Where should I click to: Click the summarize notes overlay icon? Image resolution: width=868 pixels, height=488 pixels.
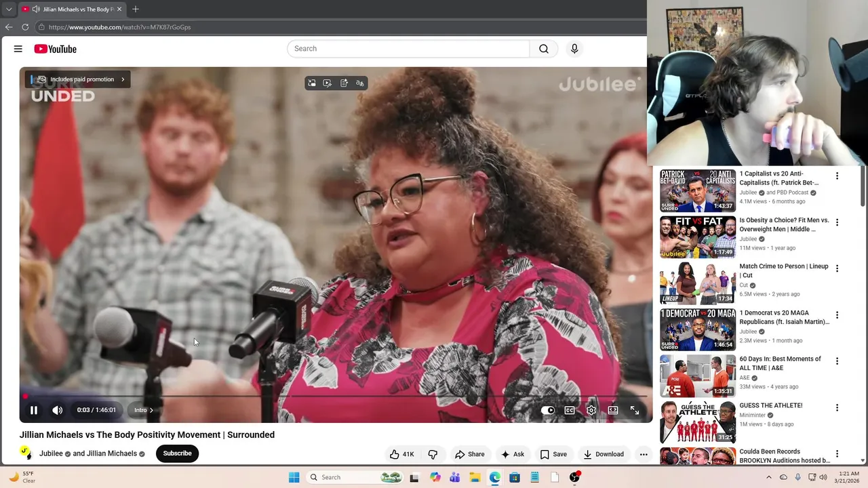point(344,83)
